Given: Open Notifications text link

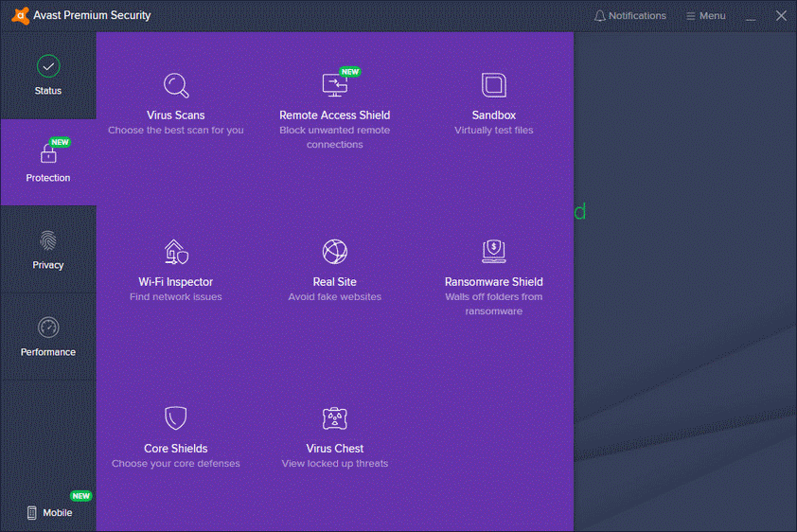Looking at the screenshot, I should [x=637, y=16].
